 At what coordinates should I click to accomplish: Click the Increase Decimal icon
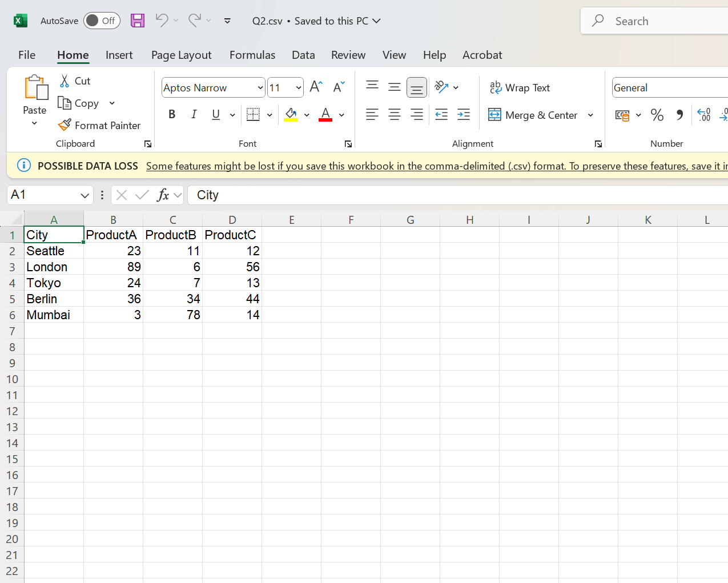pyautogui.click(x=704, y=115)
